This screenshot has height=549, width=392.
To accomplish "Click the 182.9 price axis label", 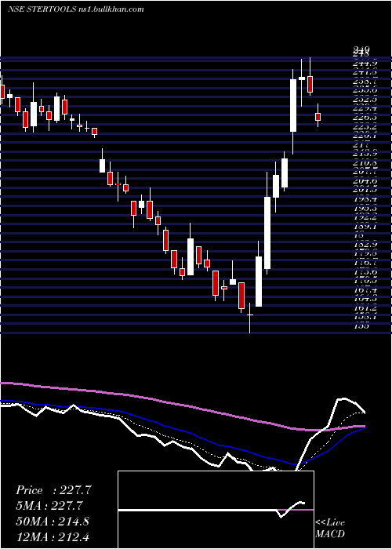I will point(365,244).
